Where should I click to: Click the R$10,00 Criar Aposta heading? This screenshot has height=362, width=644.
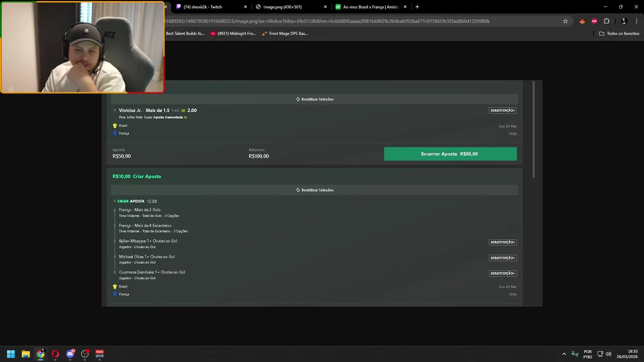pyautogui.click(x=137, y=176)
